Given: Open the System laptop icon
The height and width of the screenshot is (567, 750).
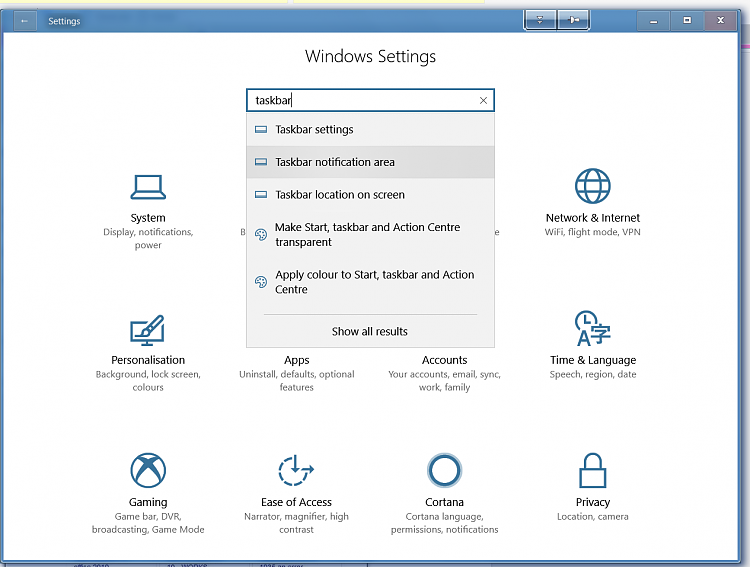Looking at the screenshot, I should tap(148, 187).
